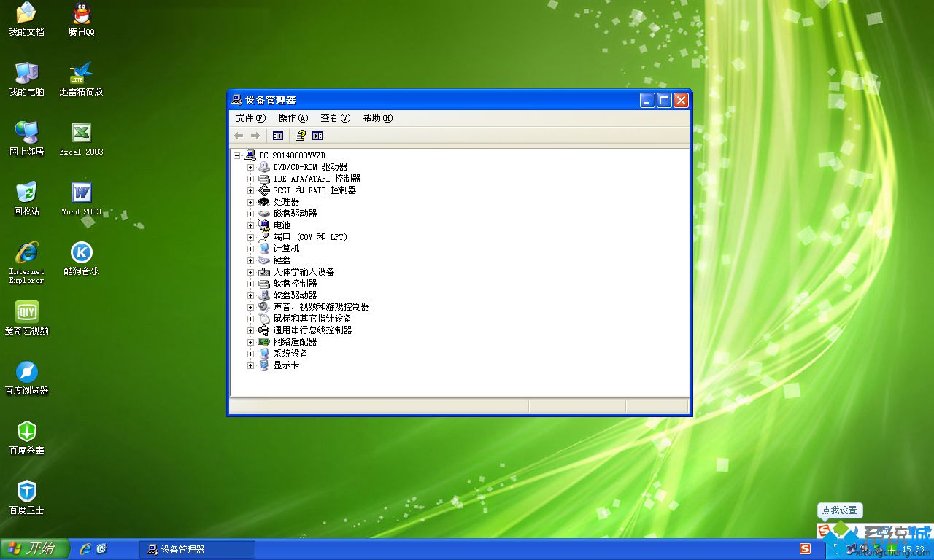Image resolution: width=934 pixels, height=560 pixels.
Task: Expand the 端口 (COM 和 LPT) node
Action: (x=250, y=237)
